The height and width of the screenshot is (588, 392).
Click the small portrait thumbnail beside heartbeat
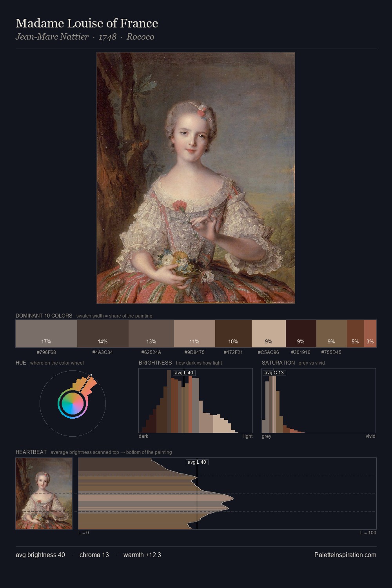click(44, 494)
